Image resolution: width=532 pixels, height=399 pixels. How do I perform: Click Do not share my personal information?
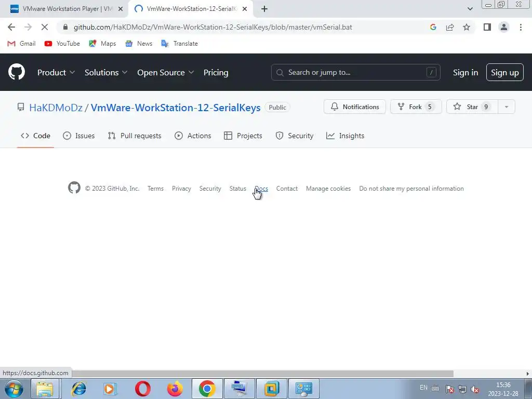tap(411, 189)
